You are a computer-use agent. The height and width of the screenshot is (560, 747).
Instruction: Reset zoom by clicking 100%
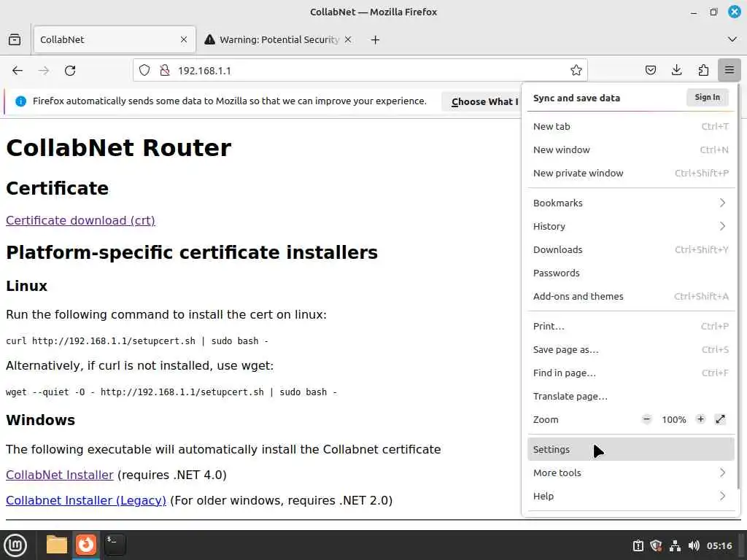click(673, 419)
